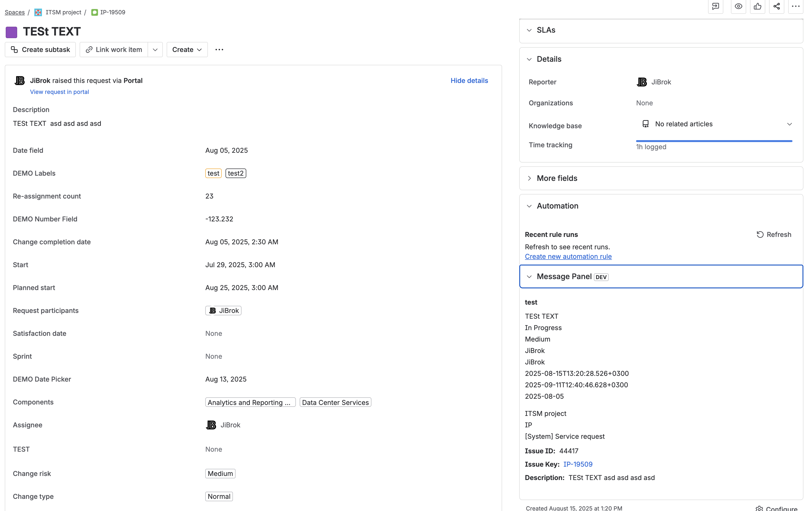Image resolution: width=812 pixels, height=511 pixels.
Task: Click the watch icon to watch this work item
Action: (739, 6)
